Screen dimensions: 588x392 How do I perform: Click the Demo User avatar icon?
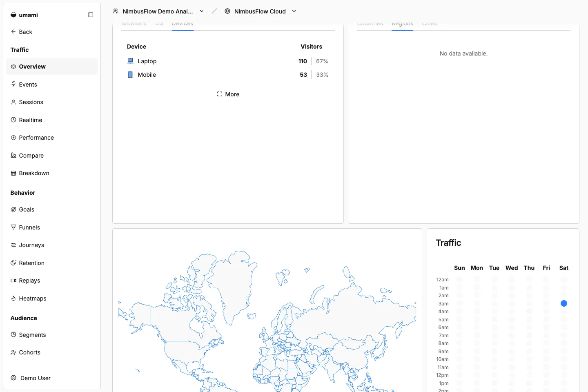point(13,378)
